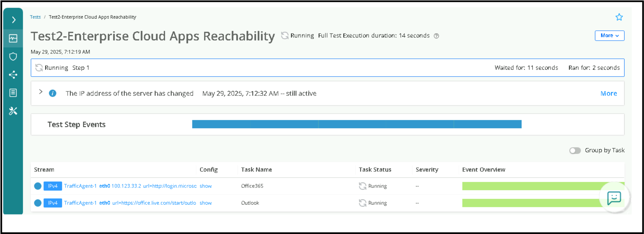Open the More dropdown button

[609, 36]
